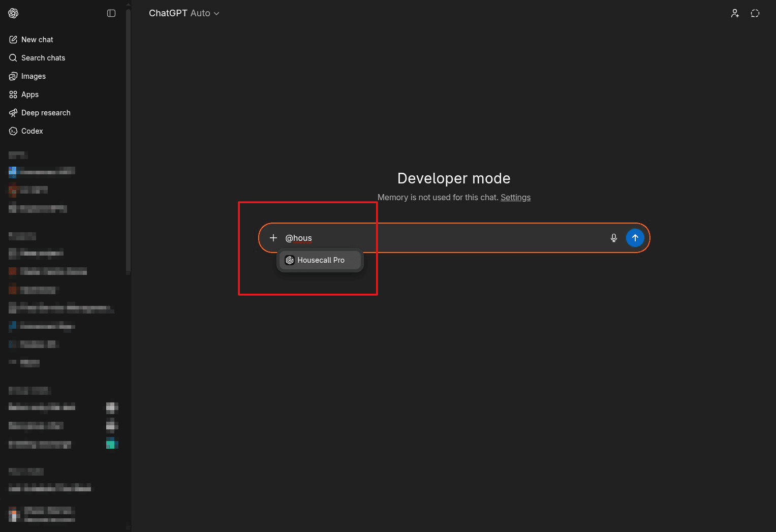This screenshot has height=532, width=776.
Task: Open the temporary chat toggle icon
Action: (x=755, y=13)
